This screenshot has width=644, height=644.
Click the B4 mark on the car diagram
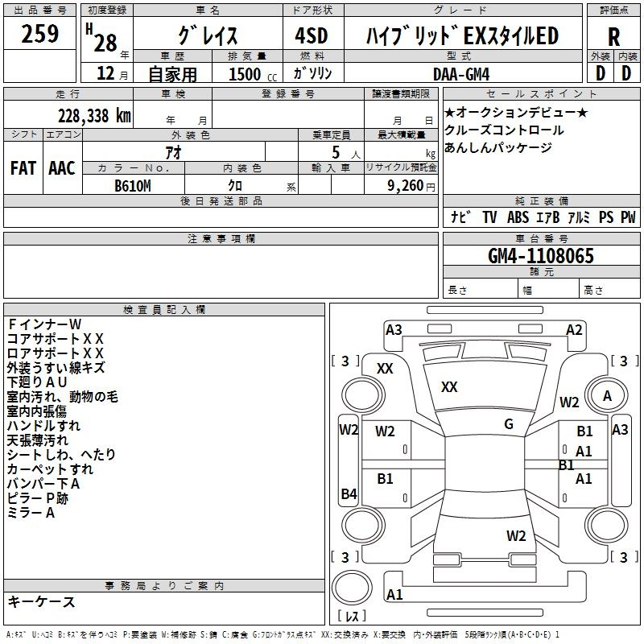click(349, 494)
